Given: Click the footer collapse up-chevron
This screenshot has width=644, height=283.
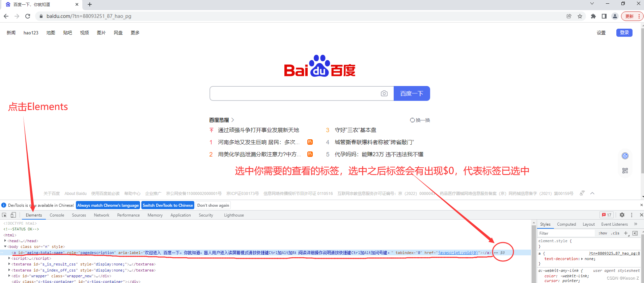Looking at the screenshot, I should click(x=592, y=193).
